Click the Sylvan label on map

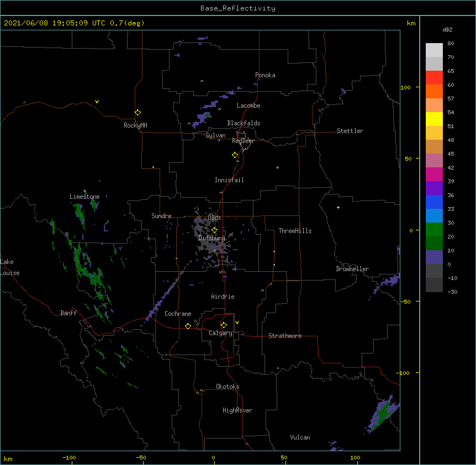(x=215, y=135)
